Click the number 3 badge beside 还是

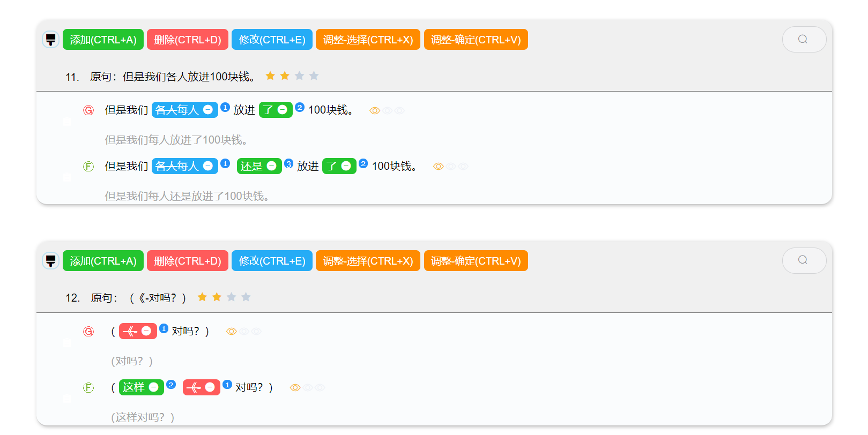[x=288, y=164]
